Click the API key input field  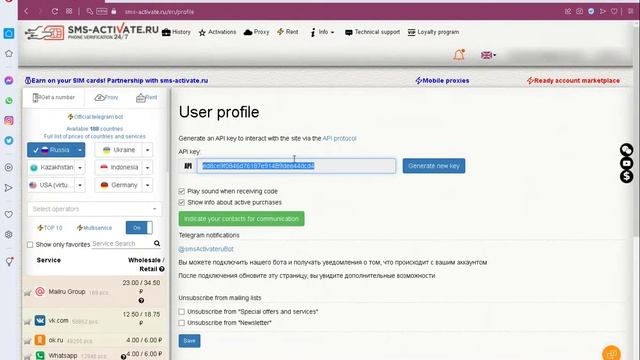click(x=296, y=166)
